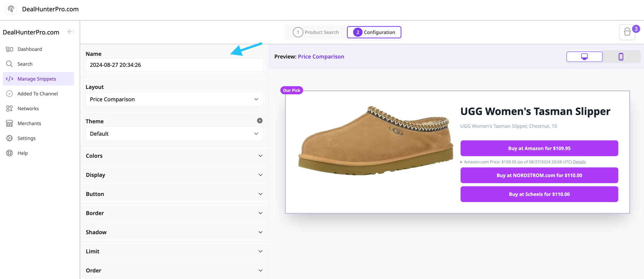The height and width of the screenshot is (279, 644).
Task: Click Buy at Scheels for $110.00
Action: point(539,194)
